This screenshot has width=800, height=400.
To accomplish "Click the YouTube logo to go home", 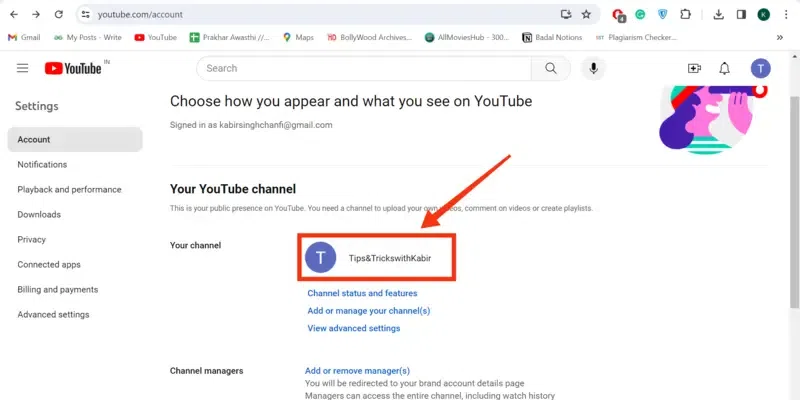I will click(73, 68).
